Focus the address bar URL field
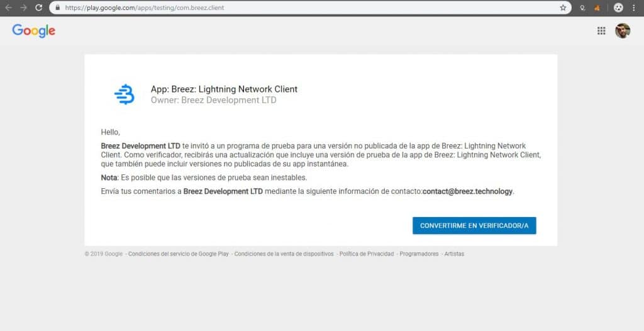Viewport: 644px width, 331px height. coord(310,8)
